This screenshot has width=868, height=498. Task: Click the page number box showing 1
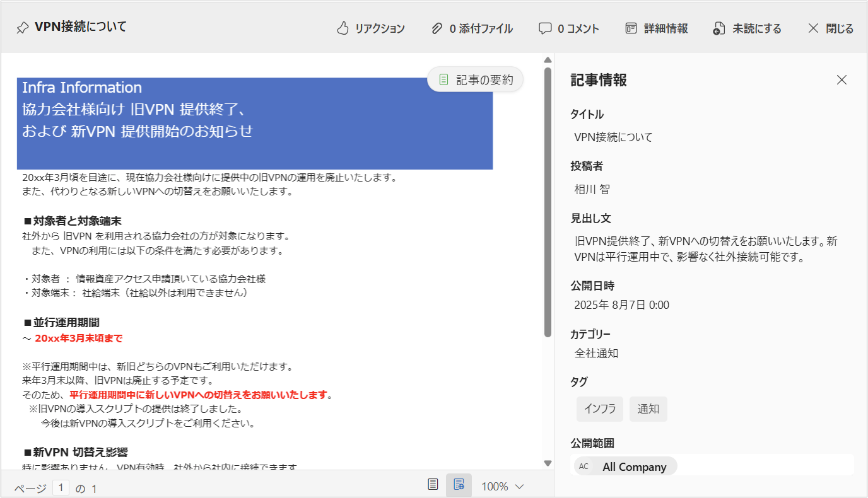[61, 488]
